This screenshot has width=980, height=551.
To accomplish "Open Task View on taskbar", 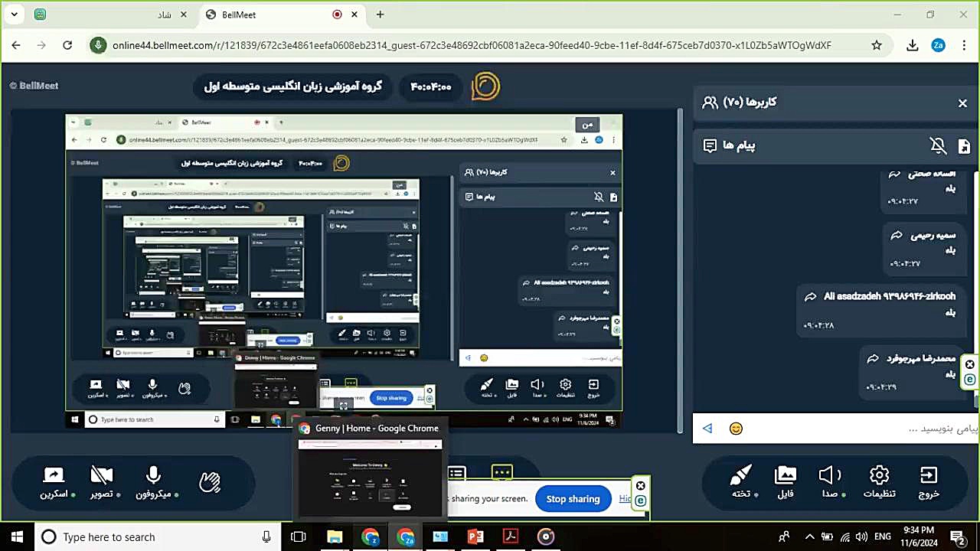I will click(x=299, y=537).
